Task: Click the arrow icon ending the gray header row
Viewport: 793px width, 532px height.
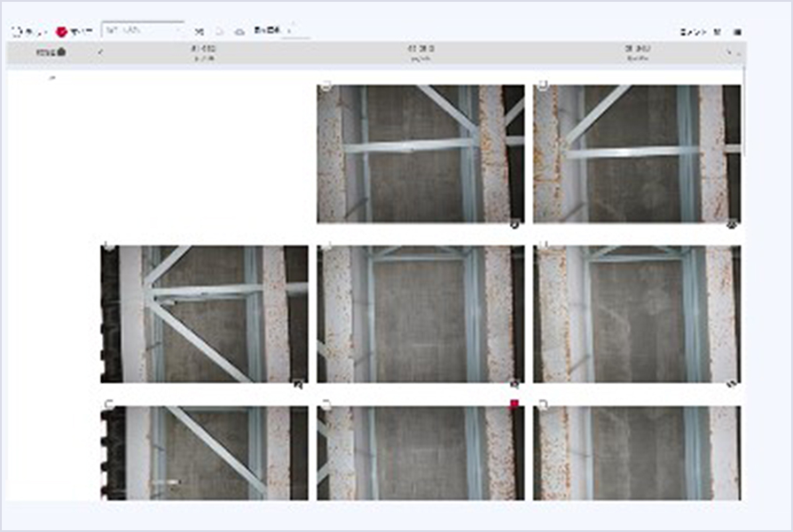Action: (729, 52)
